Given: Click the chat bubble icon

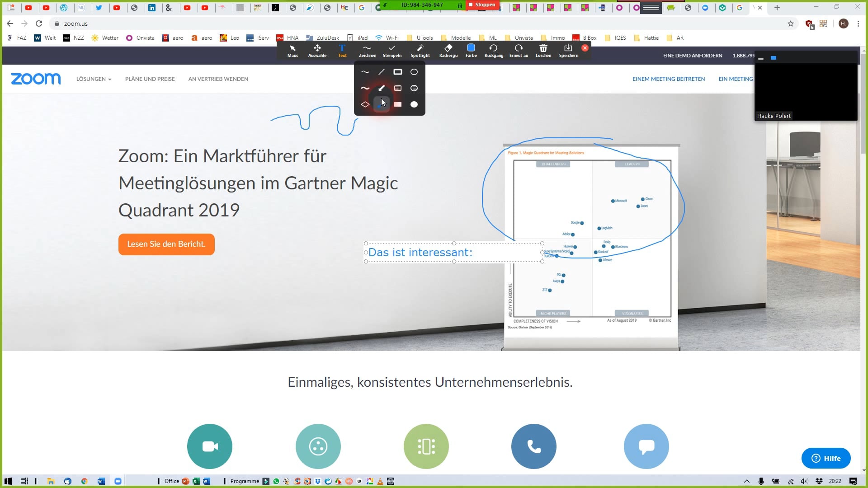Looking at the screenshot, I should 646,446.
